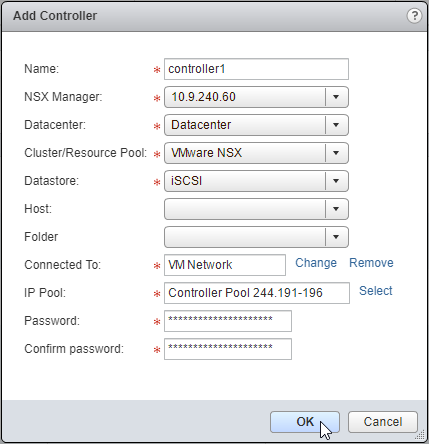Screen dimensions: 429x444
Task: Click the Connected To VM Network field
Action: click(225, 265)
